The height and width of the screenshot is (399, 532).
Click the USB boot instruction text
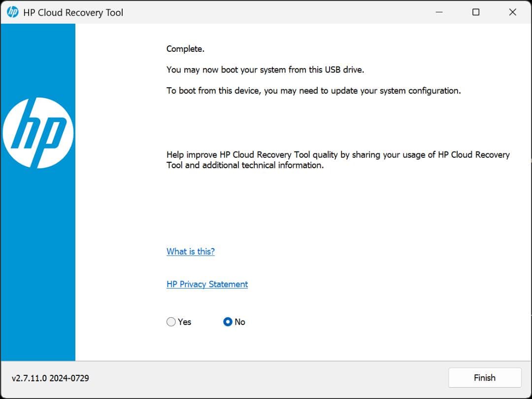(x=266, y=70)
